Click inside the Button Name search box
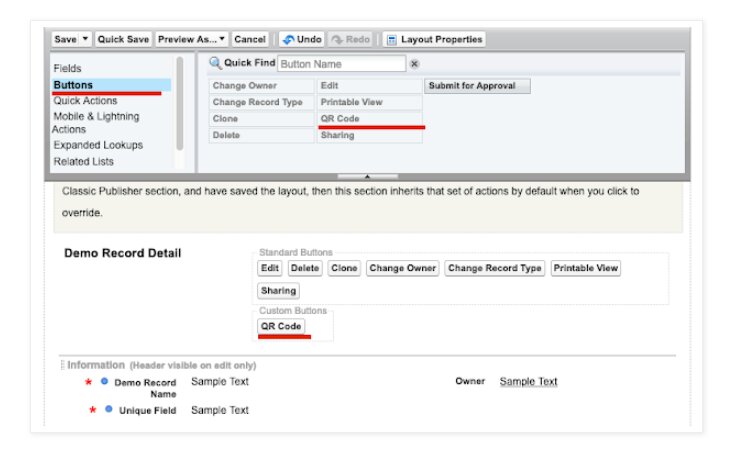 [340, 64]
